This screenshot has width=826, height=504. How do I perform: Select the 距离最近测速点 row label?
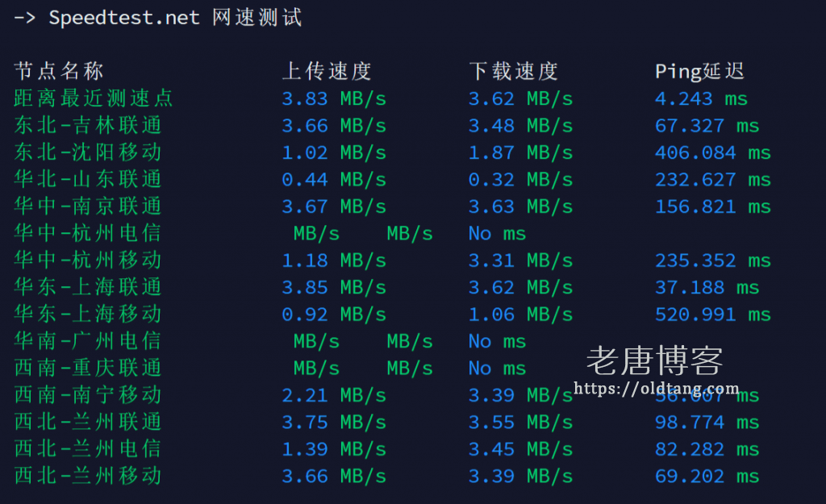click(x=94, y=98)
